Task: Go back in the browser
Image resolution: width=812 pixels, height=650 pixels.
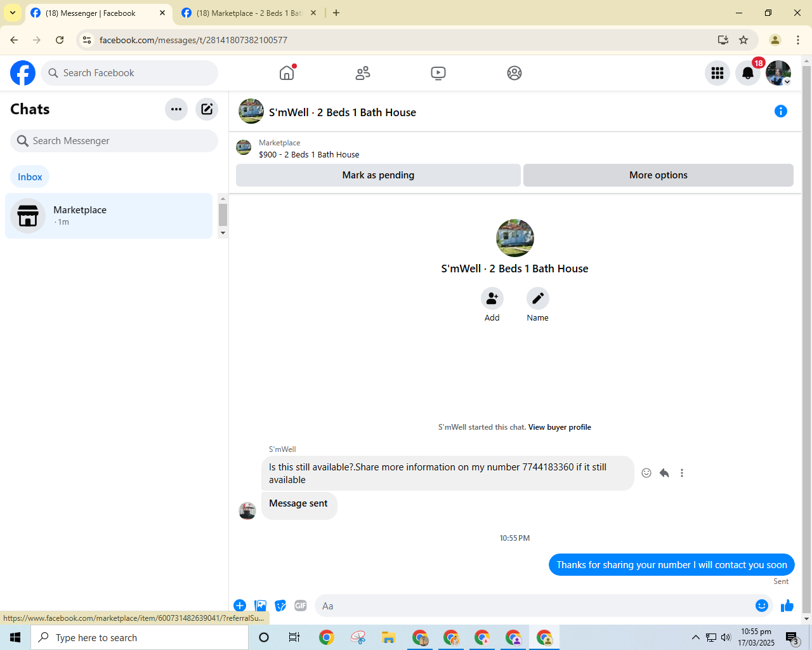Action: pyautogui.click(x=14, y=40)
